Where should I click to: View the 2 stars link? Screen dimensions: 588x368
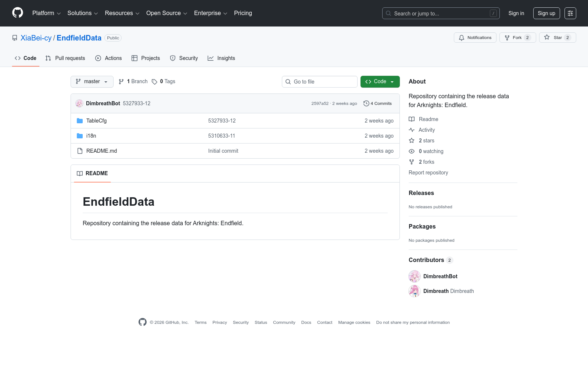[422, 141]
